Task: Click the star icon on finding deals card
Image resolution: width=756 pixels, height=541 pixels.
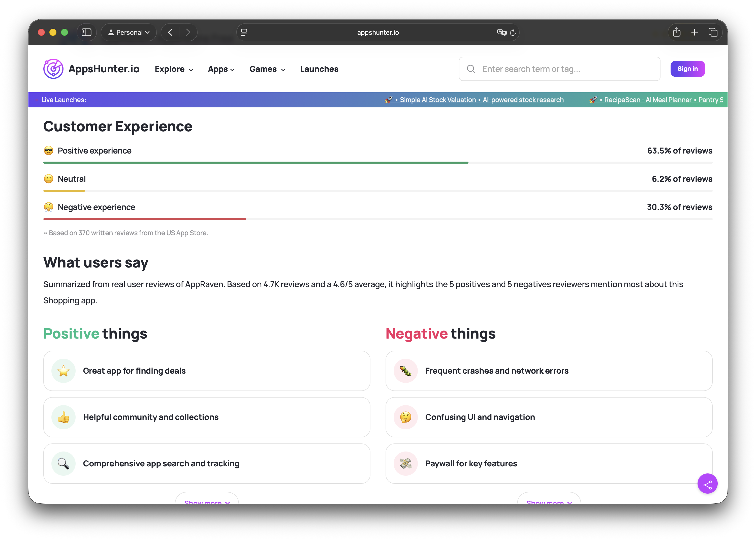Action: (63, 371)
